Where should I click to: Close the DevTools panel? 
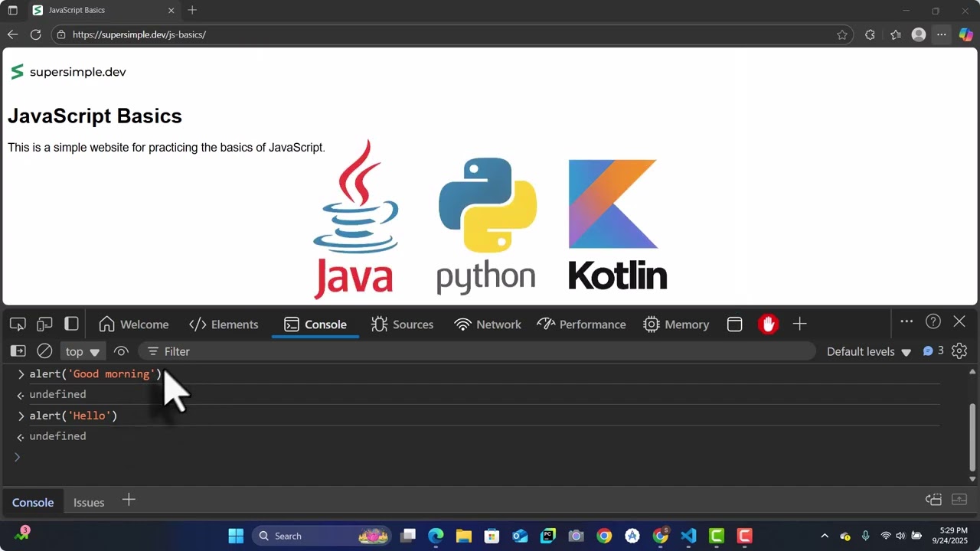959,322
